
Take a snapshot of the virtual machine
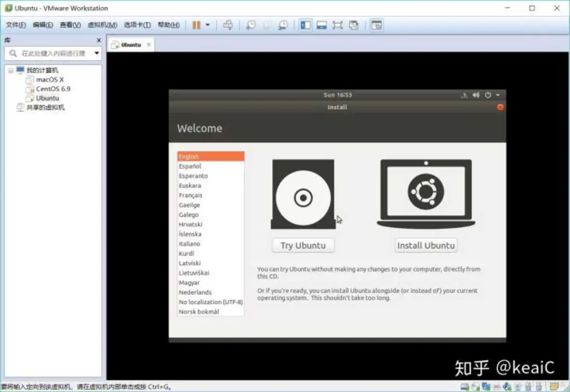251,25
